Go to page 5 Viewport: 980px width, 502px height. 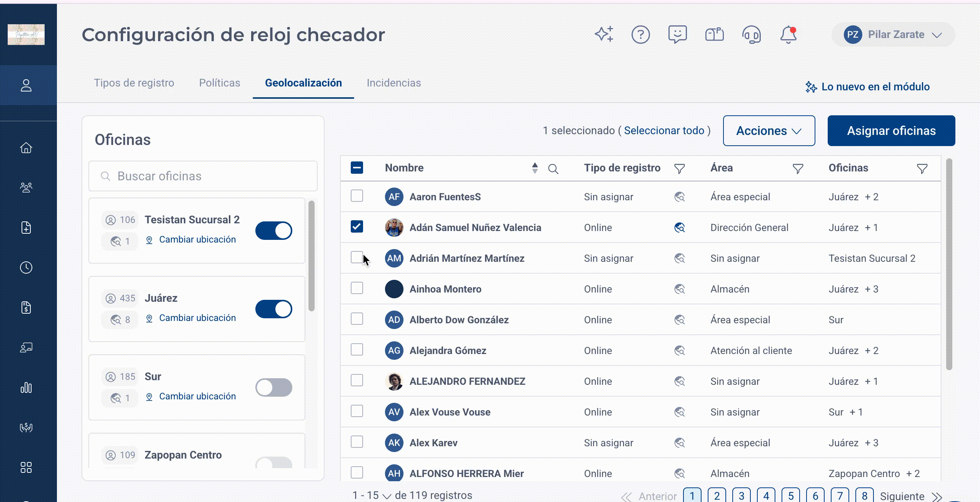(791, 495)
